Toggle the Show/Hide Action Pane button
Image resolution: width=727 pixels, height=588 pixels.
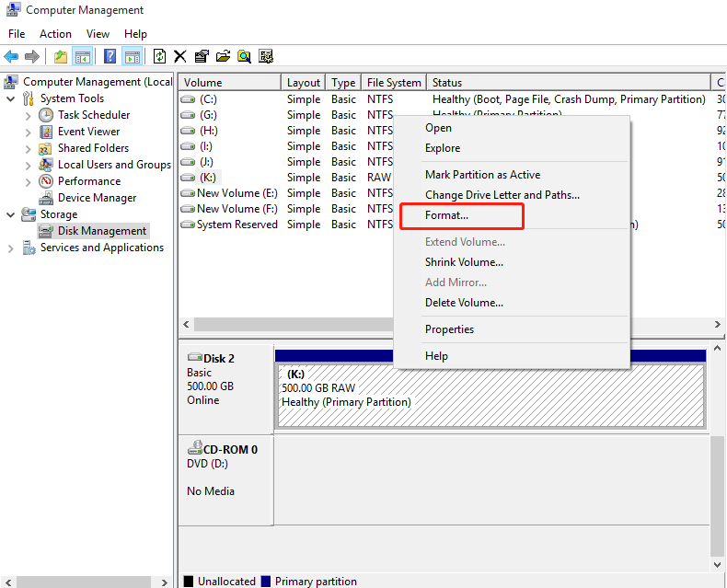(x=132, y=57)
